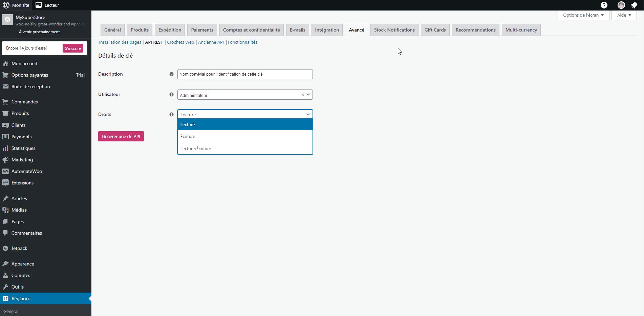Open the Crochets Web link

(x=180, y=42)
